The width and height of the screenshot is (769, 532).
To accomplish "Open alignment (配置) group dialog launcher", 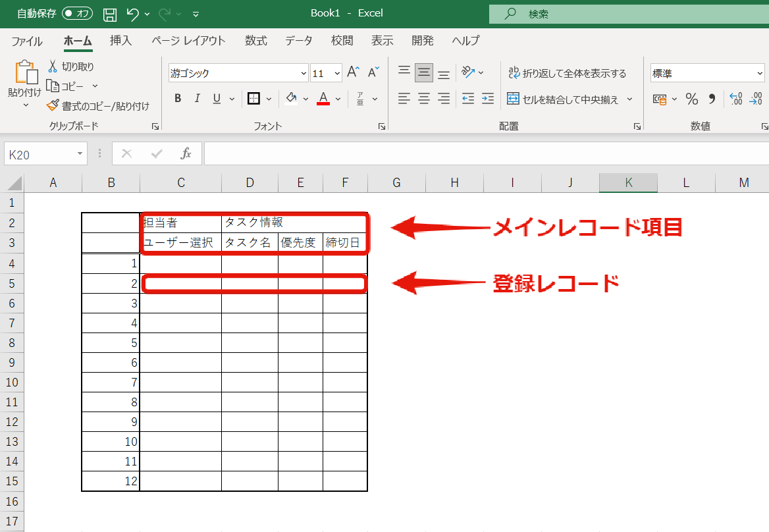I will (637, 126).
